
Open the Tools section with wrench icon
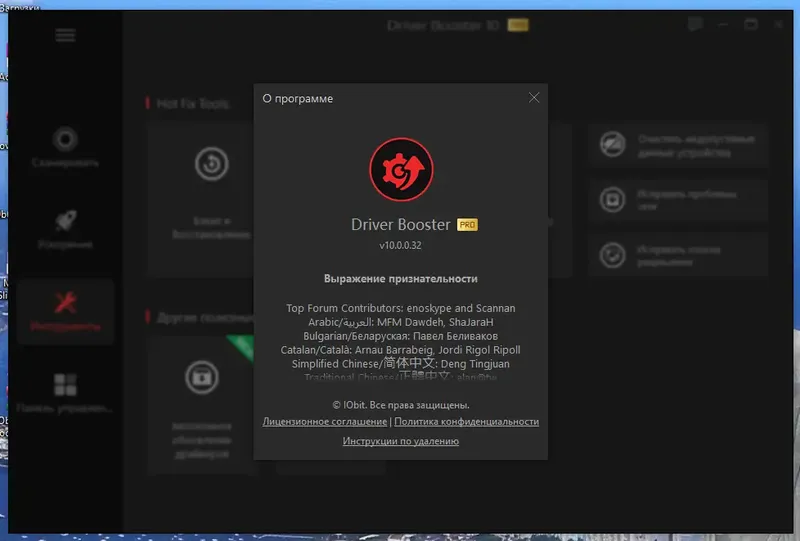click(65, 311)
